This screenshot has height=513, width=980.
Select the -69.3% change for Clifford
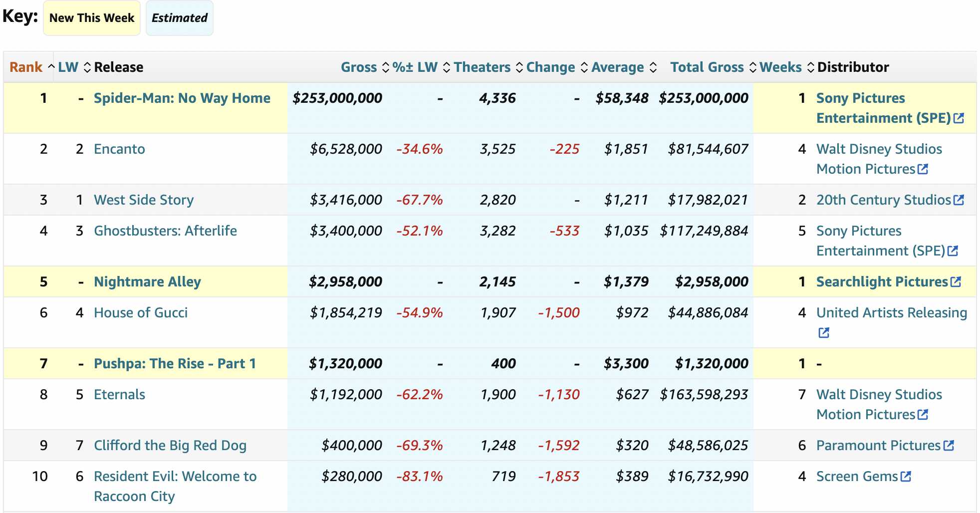click(420, 446)
